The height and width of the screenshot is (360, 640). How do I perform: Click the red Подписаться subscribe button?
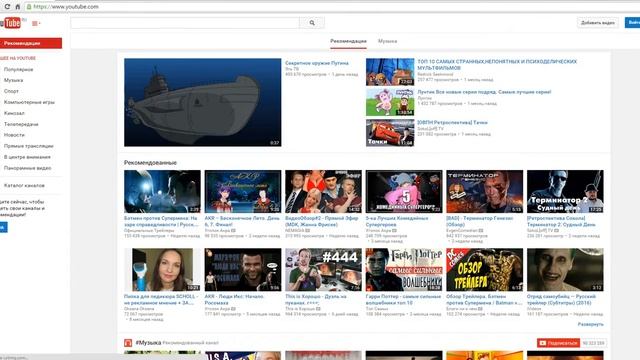(558, 343)
